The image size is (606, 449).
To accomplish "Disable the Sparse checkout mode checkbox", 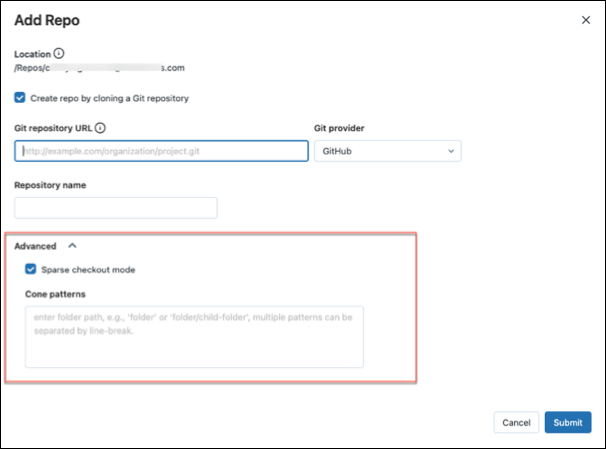I will 31,269.
